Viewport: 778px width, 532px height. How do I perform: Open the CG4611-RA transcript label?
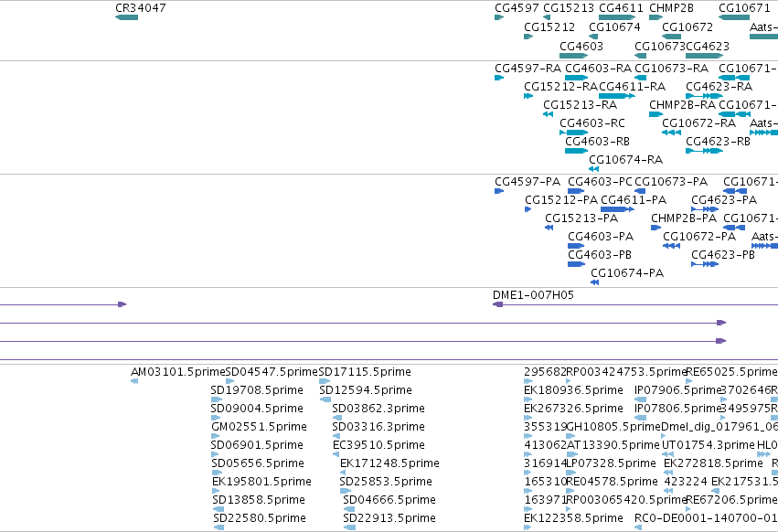[632, 86]
